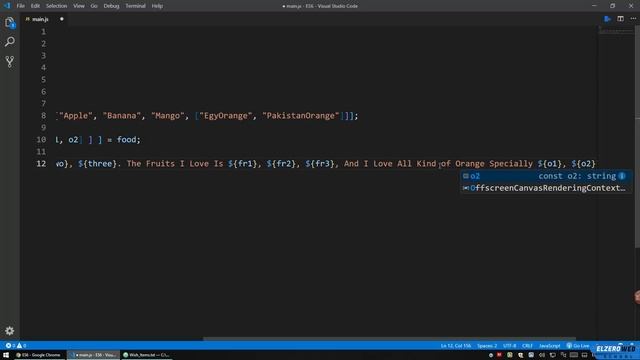
Task: Open info details for o2 suggestion
Action: click(622, 176)
